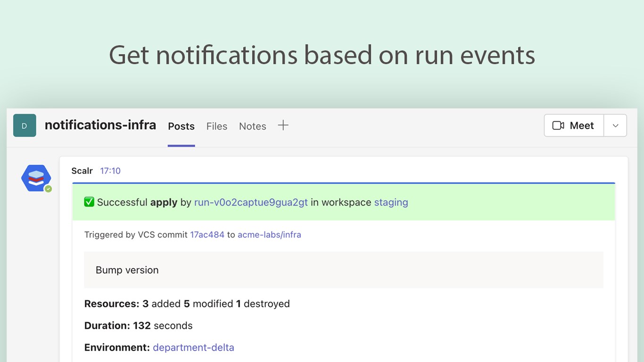This screenshot has height=362, width=644.
Task: Click the green checkmark success emoji
Action: point(89,202)
